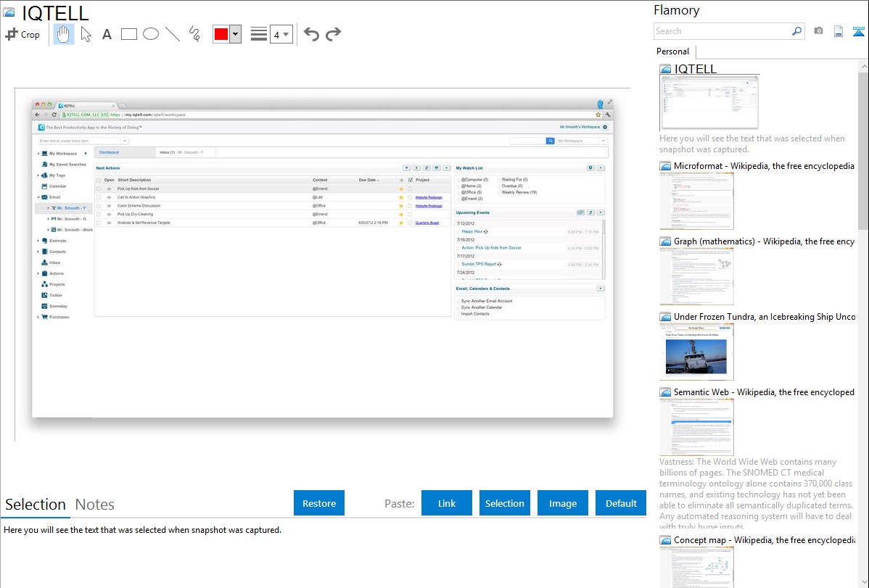Click the camera capture icon
Screen dimensions: 869x588
click(x=818, y=31)
